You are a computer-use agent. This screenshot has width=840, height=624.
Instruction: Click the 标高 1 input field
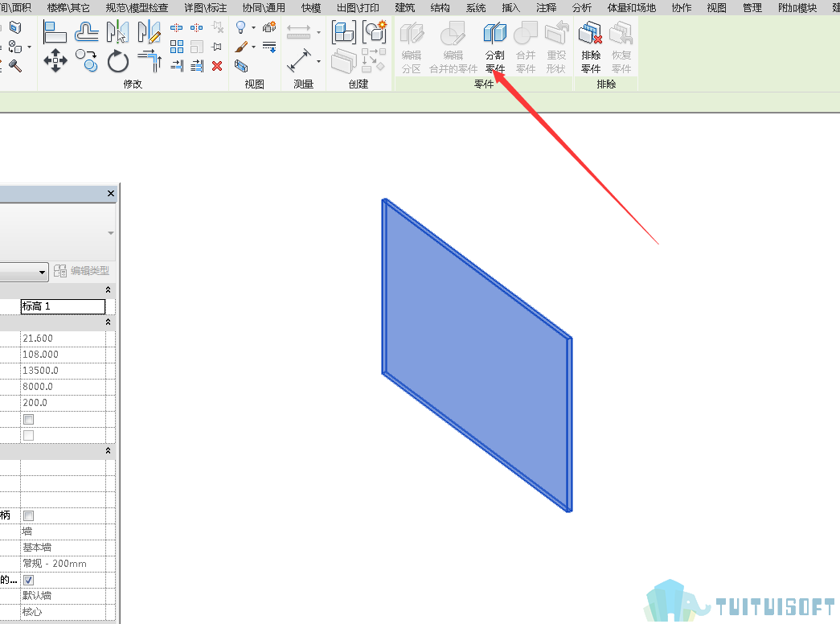coord(63,306)
